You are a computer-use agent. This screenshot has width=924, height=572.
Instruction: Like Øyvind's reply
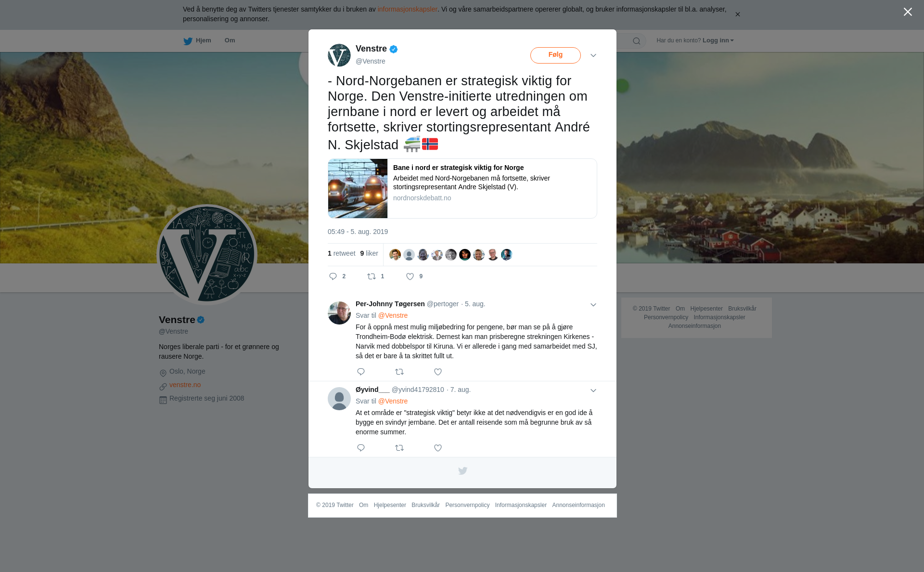coord(438,448)
